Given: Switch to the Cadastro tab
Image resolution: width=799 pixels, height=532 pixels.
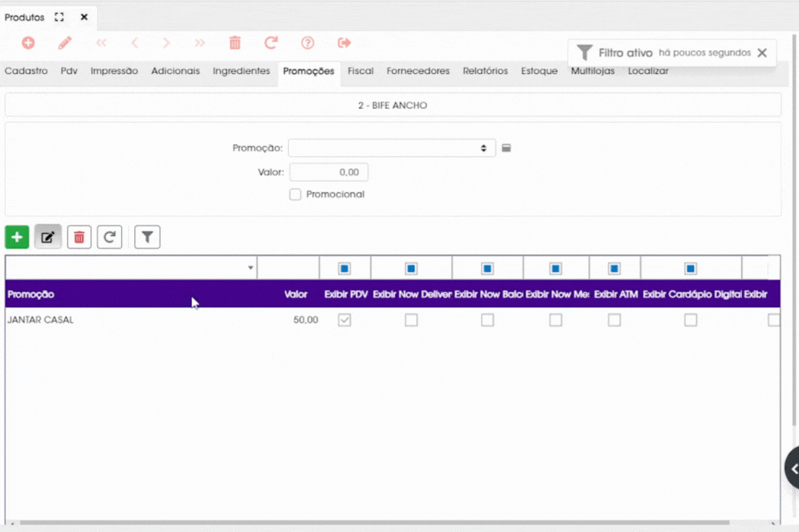Looking at the screenshot, I should [x=26, y=71].
